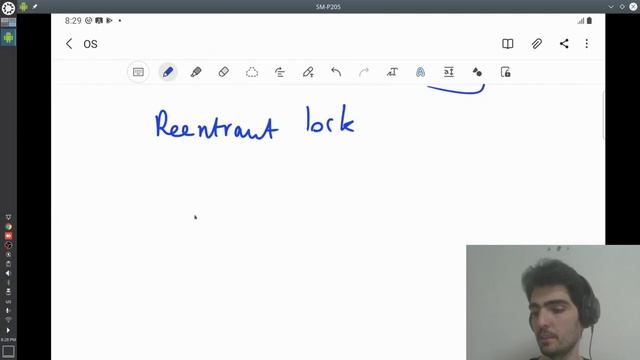The width and height of the screenshot is (640, 360).
Task: Click the pin icon in title bar
Action: pos(35,7)
